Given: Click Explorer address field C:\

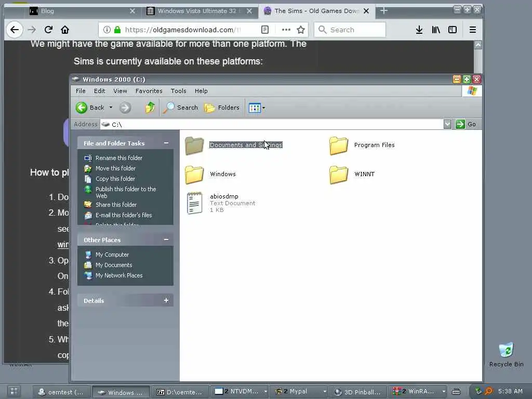Looking at the screenshot, I should pyautogui.click(x=271, y=125).
